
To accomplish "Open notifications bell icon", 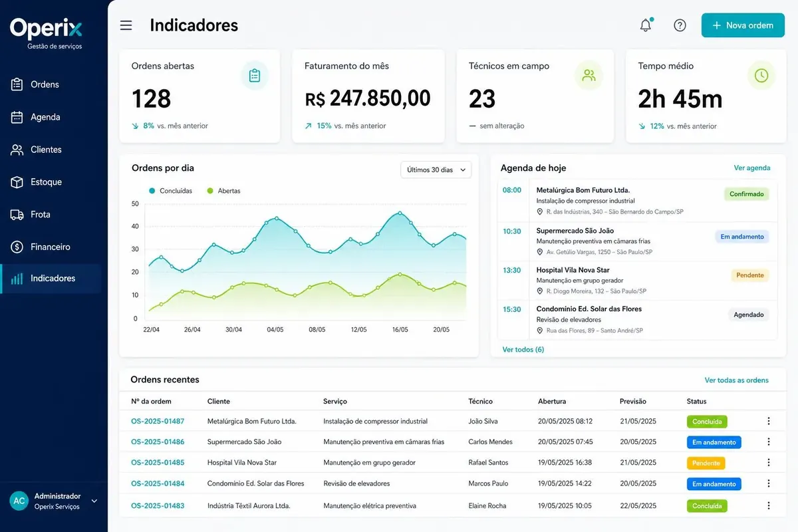I will coord(646,25).
